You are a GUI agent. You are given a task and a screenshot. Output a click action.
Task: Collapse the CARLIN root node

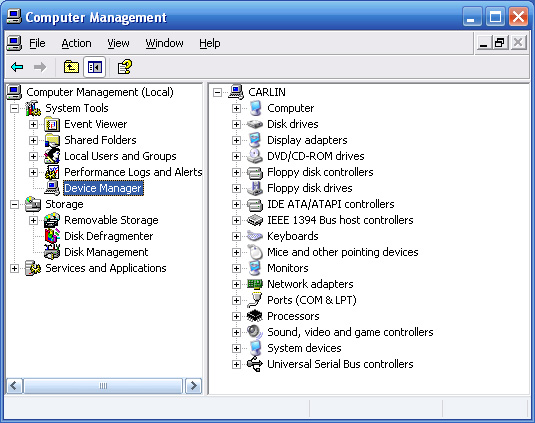click(217, 92)
